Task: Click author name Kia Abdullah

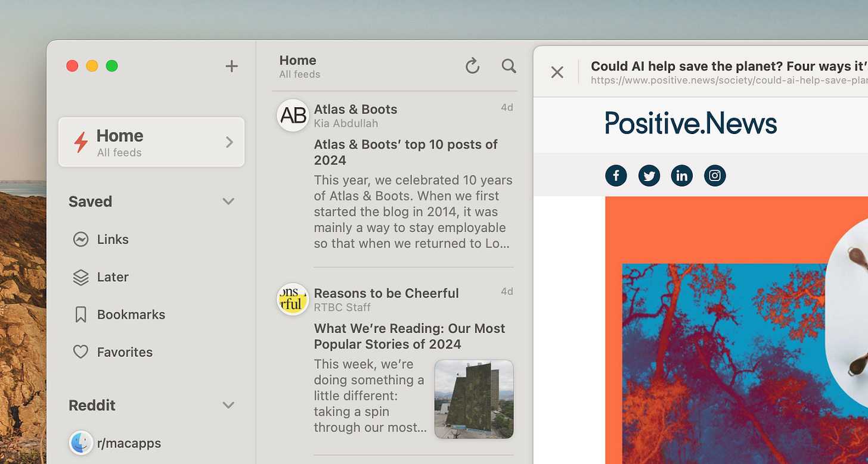Action: pos(346,123)
